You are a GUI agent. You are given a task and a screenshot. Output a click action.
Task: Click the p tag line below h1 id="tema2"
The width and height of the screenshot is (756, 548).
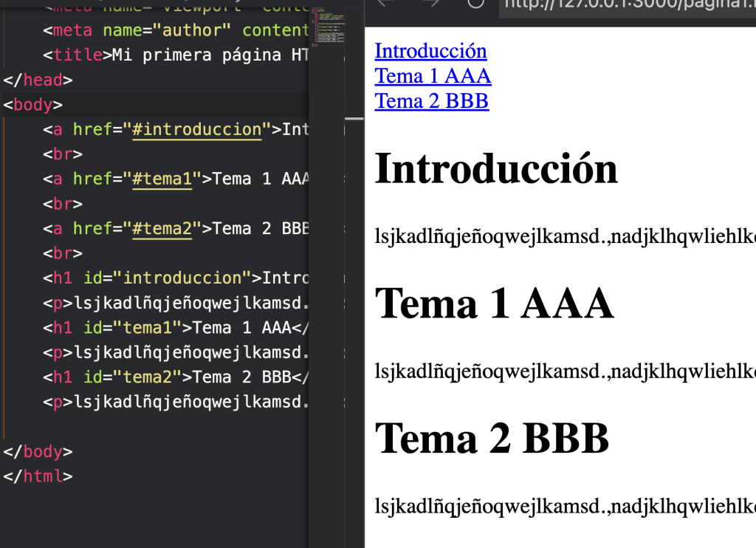[176, 402]
